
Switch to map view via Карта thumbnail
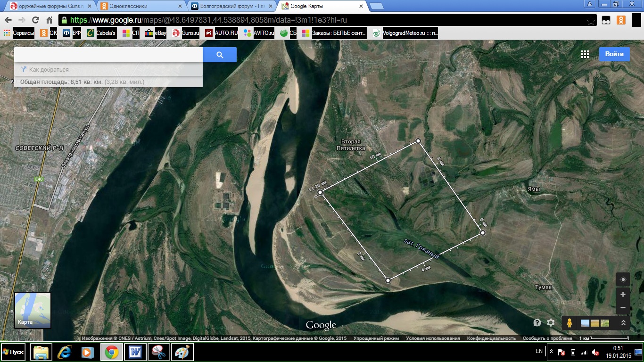33,310
